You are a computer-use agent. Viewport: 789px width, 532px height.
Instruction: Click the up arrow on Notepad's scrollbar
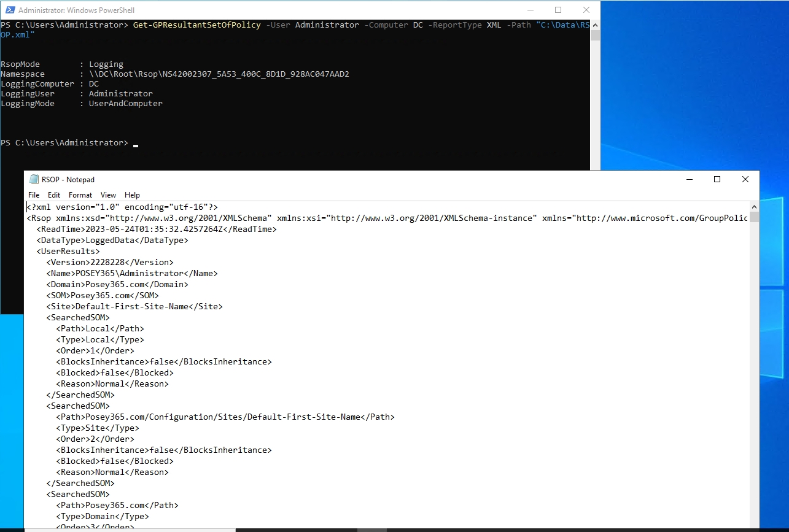pos(754,206)
